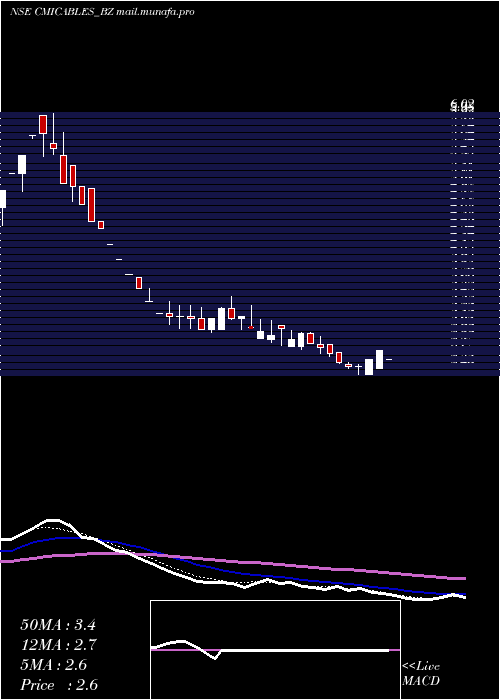The width and height of the screenshot is (500, 700).
Task: Click the Live MACD label
Action: click(x=421, y=673)
